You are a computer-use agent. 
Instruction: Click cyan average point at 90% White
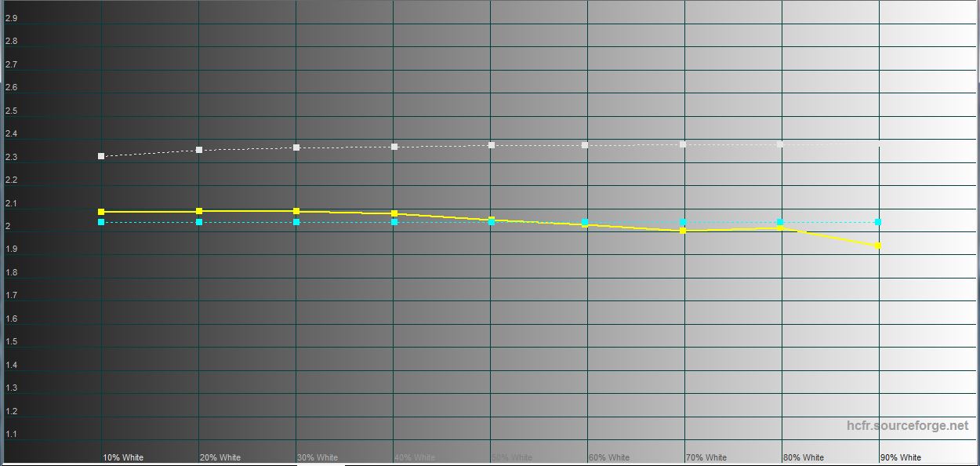tap(878, 222)
